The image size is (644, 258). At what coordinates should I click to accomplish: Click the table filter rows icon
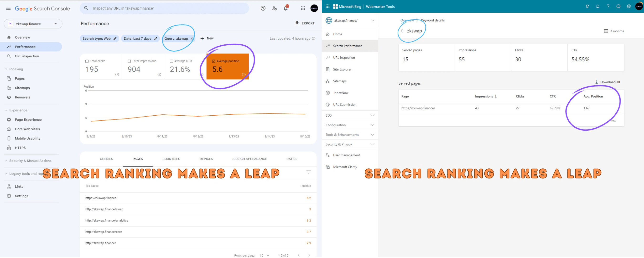coord(308,172)
